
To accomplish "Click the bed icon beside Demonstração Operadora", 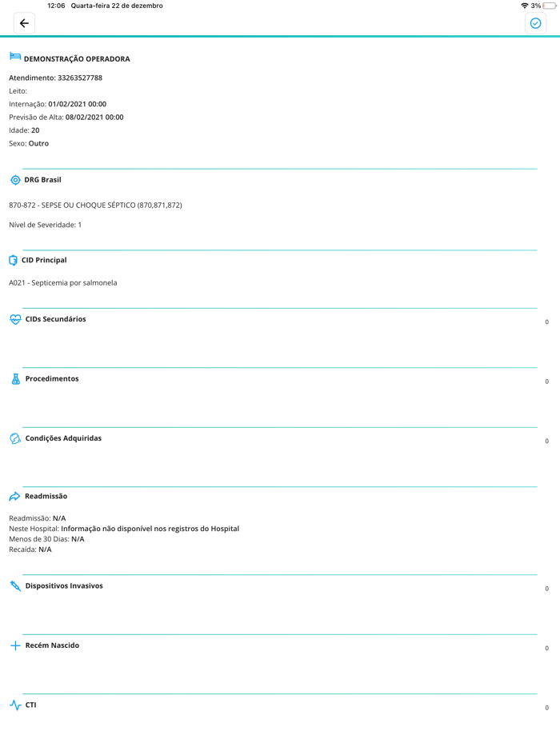I will (x=15, y=57).
